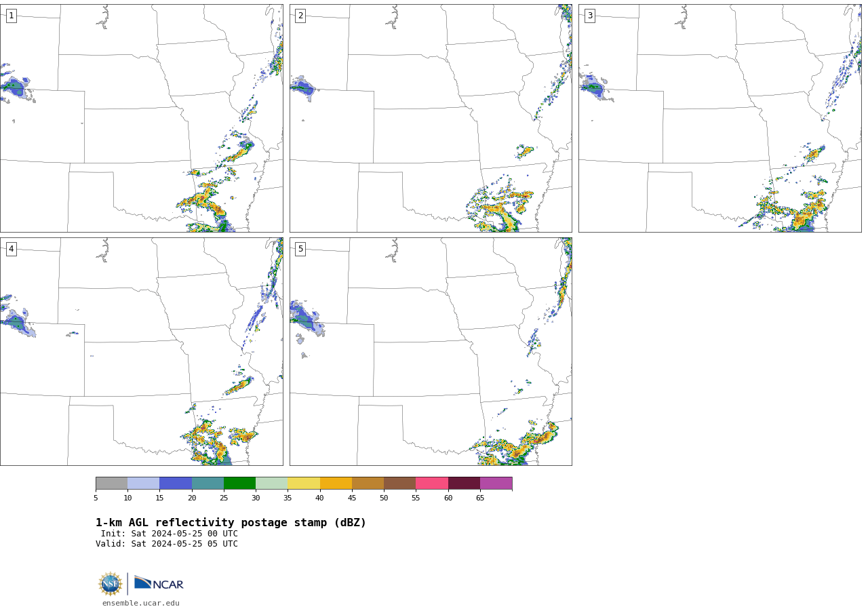
Task: Click the colorbar tick label 35
Action: (x=288, y=498)
